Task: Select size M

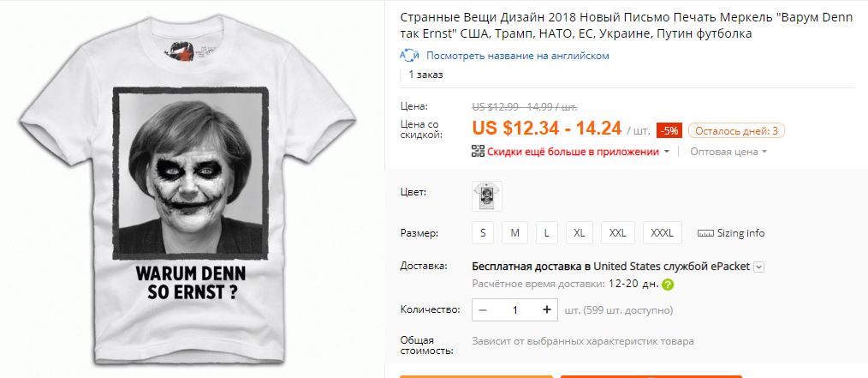Action: coord(514,233)
